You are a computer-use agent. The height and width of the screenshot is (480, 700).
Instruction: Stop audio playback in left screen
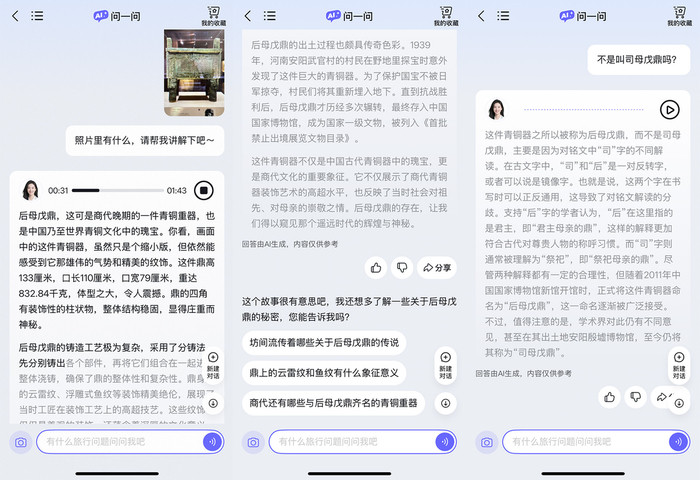pyautogui.click(x=204, y=191)
